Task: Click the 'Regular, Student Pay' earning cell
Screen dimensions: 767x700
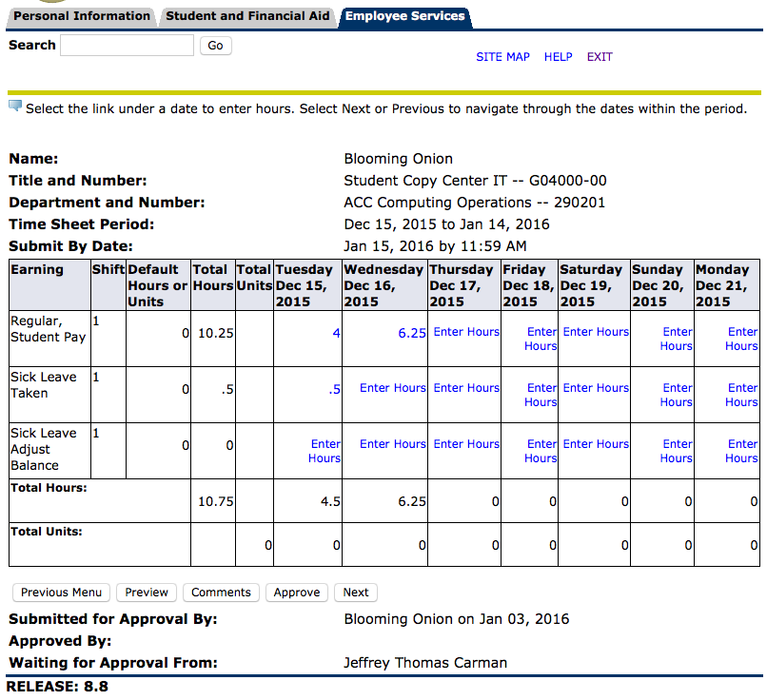Action: 49,339
